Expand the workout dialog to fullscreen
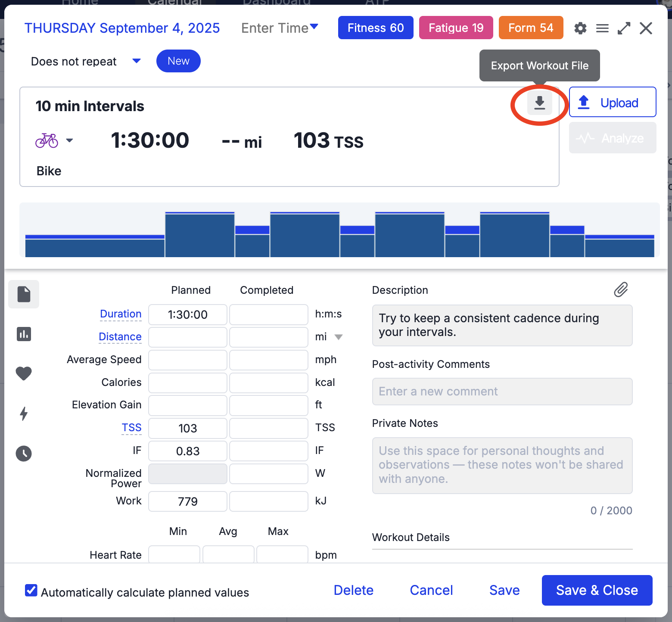Viewport: 672px width, 622px height. [x=624, y=28]
